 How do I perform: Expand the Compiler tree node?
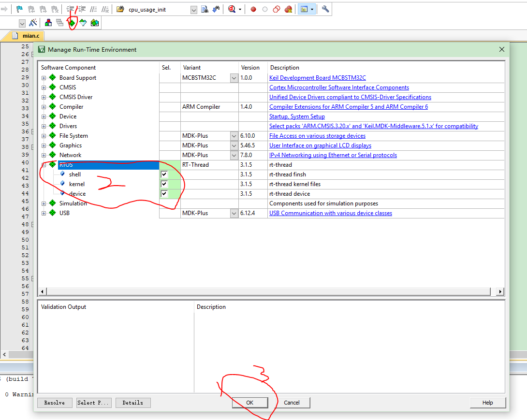[x=44, y=107]
